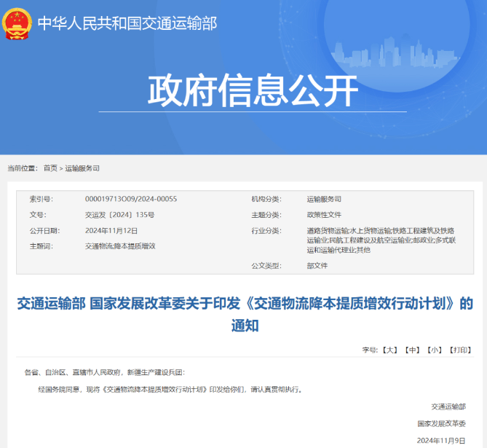
Task: Click the 主题分类 label
Action: 266,215
